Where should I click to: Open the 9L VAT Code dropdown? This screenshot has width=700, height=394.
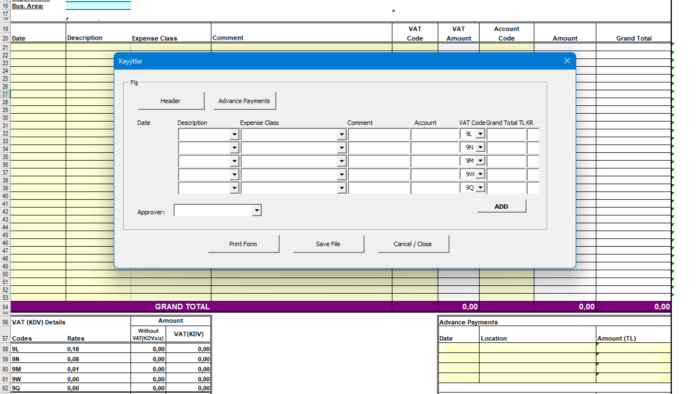tap(480, 134)
